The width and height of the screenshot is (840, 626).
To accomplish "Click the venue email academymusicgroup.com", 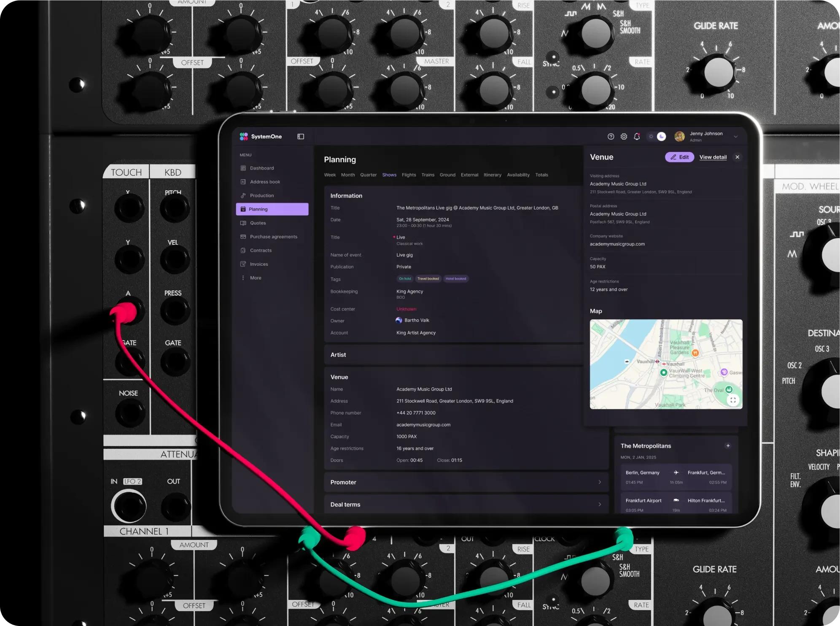I will click(x=423, y=425).
